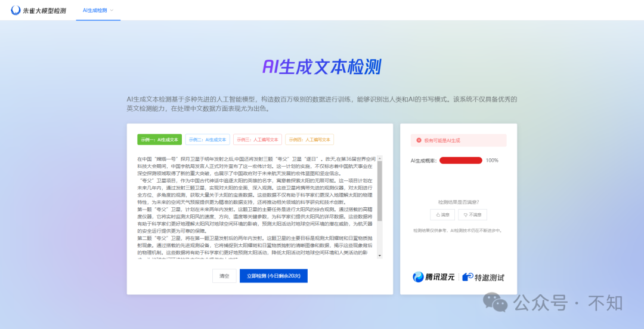Click the 特邀测试 badge icon
The height and width of the screenshot is (329, 644).
pyautogui.click(x=468, y=277)
